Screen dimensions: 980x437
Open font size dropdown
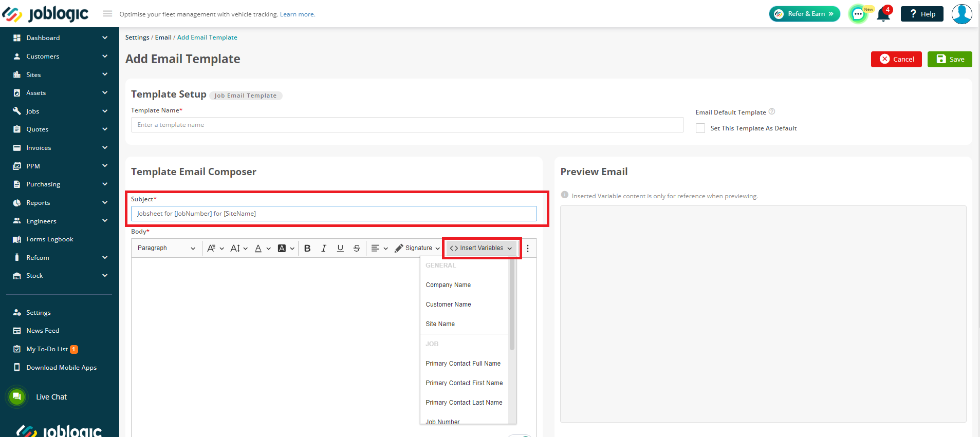pos(239,248)
